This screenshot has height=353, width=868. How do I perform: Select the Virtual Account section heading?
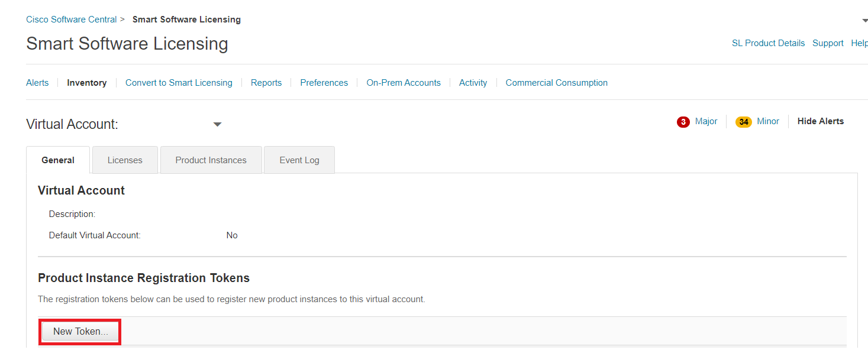81,190
